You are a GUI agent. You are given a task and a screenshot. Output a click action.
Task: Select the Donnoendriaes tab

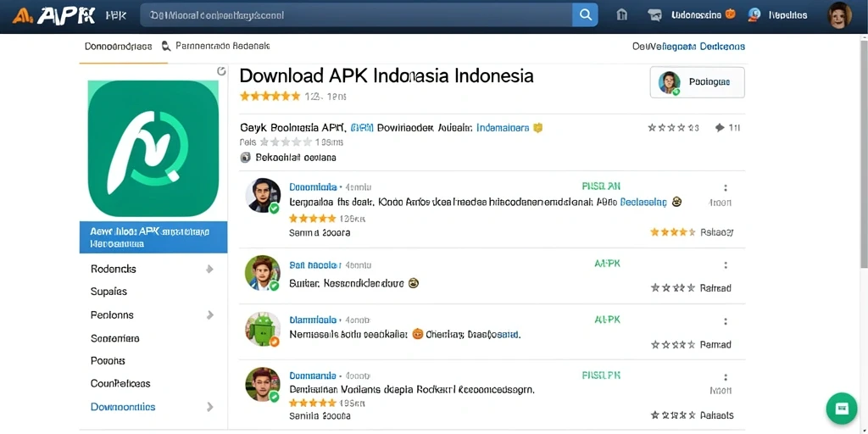click(x=119, y=47)
